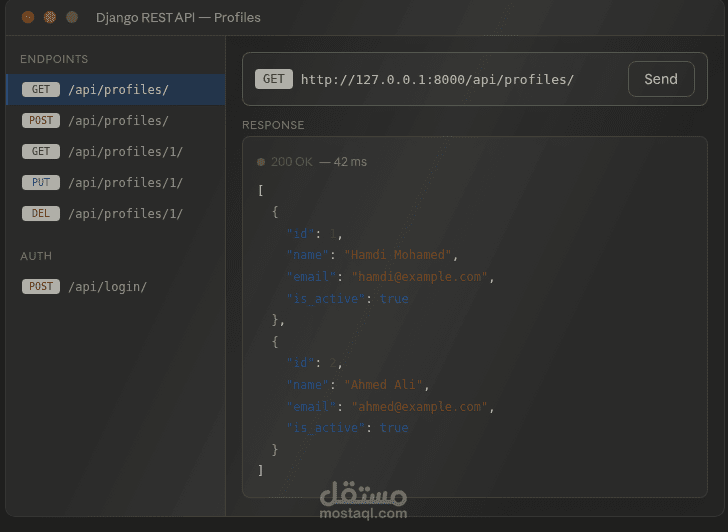Select the GET /api/profiles/ endpoint

click(116, 90)
